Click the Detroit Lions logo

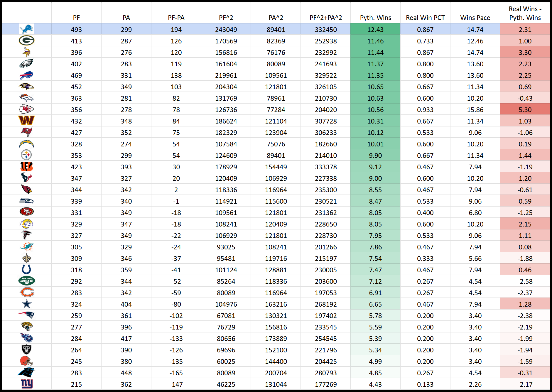coord(26,29)
